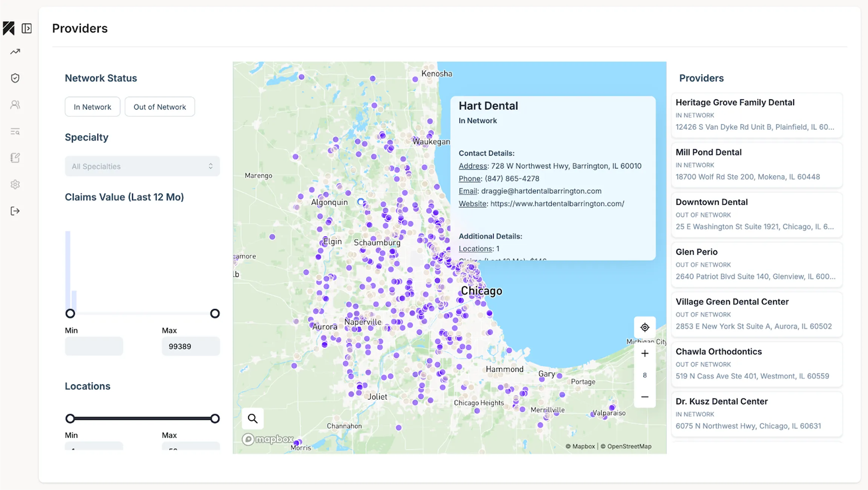Open the settings gear sidebar icon
This screenshot has width=868, height=490.
(15, 184)
